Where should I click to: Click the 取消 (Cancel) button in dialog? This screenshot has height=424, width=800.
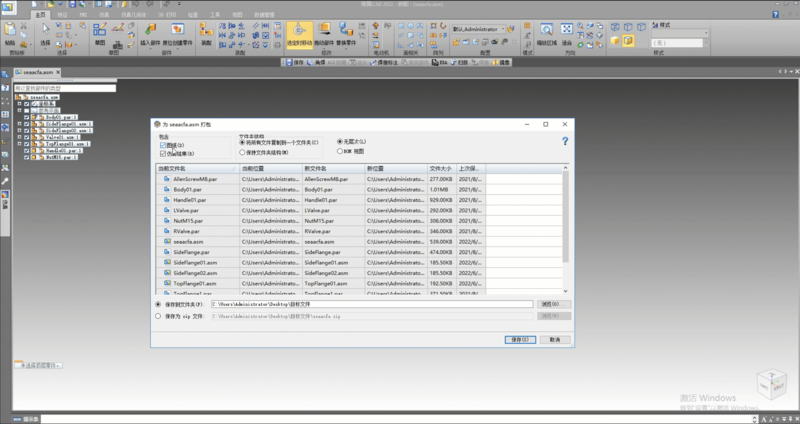[x=553, y=339]
